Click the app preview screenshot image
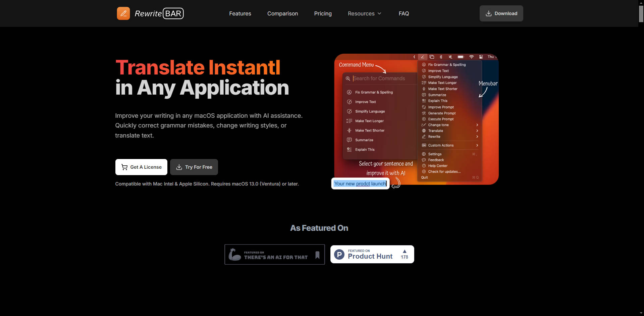Viewport: 644px width, 316px height. 416,119
